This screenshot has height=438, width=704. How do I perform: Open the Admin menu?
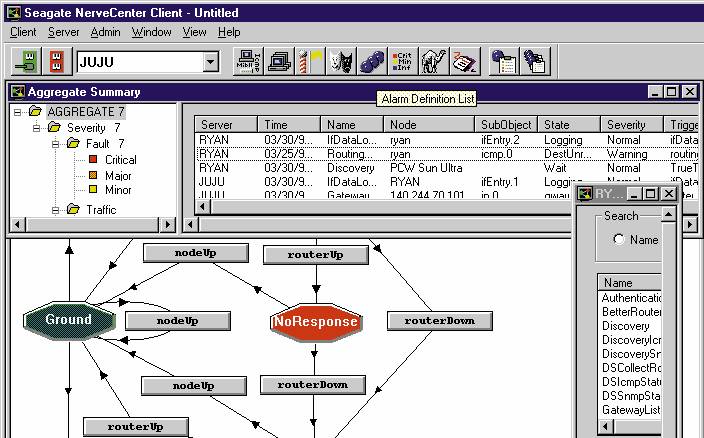point(106,32)
